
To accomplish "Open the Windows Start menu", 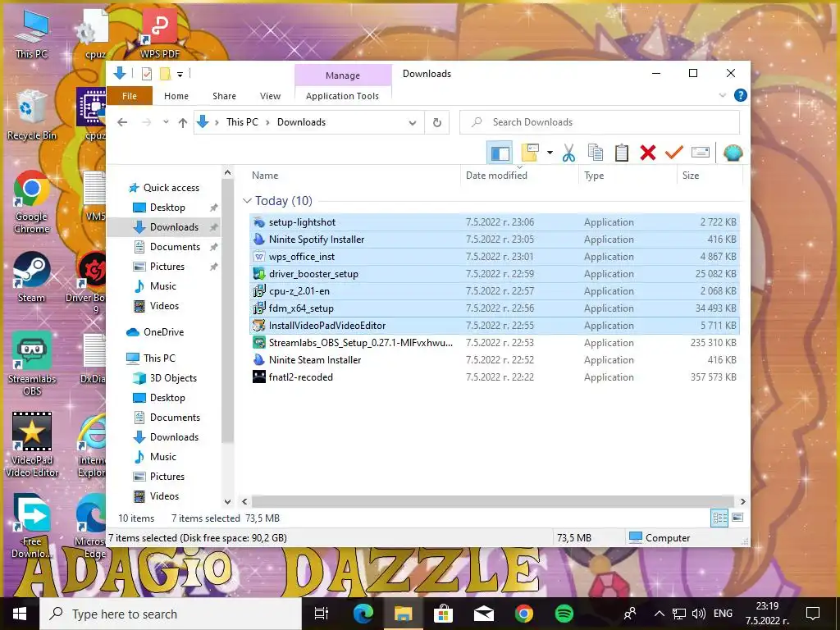I will coord(20,614).
